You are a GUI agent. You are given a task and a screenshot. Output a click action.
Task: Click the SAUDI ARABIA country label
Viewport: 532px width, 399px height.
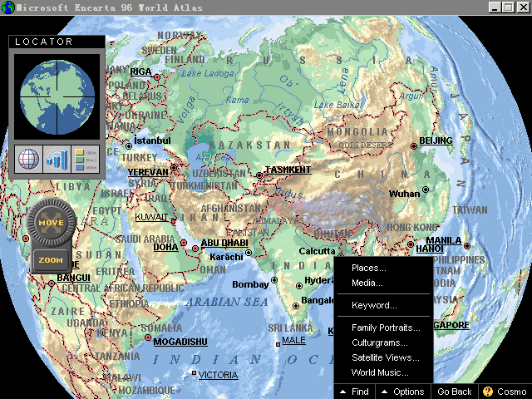[x=145, y=239]
